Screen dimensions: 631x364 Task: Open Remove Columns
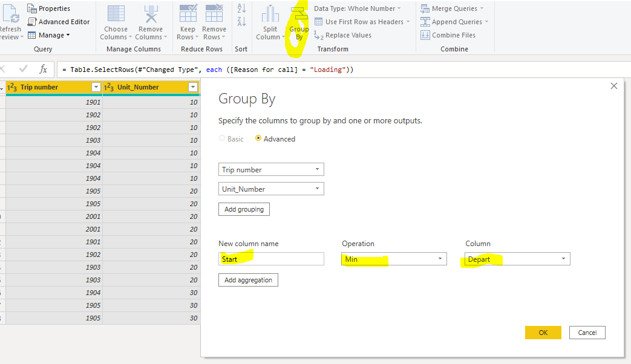pos(151,22)
